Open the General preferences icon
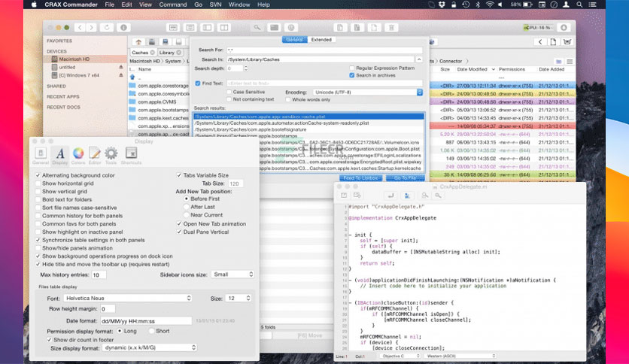This screenshot has width=629, height=364. (x=41, y=156)
